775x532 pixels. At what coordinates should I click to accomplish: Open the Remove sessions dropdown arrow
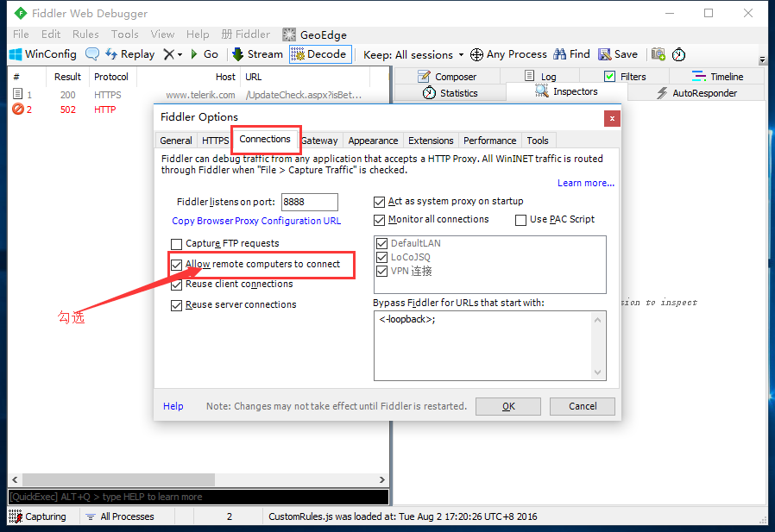tap(180, 54)
